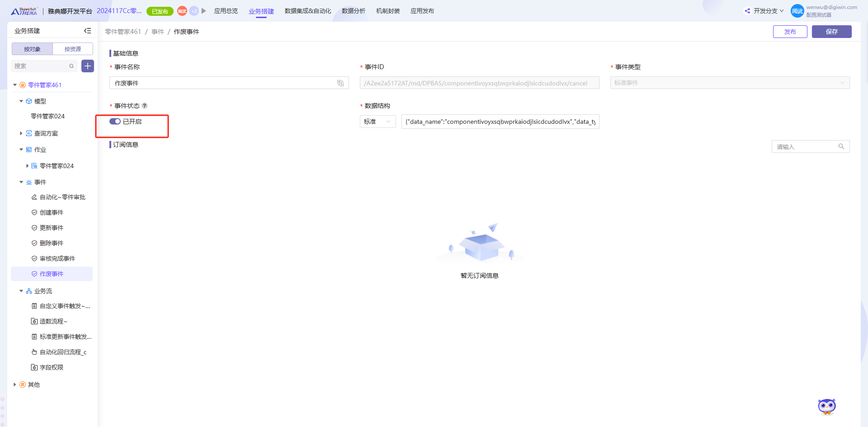Collapse the 零件管家461 root node
The image size is (868, 427).
click(x=15, y=85)
